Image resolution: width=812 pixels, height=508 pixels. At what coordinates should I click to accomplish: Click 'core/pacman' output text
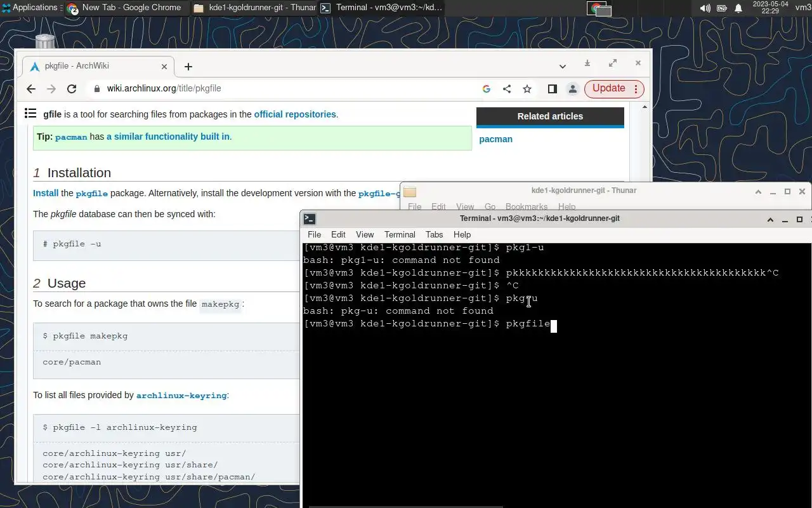(x=72, y=362)
